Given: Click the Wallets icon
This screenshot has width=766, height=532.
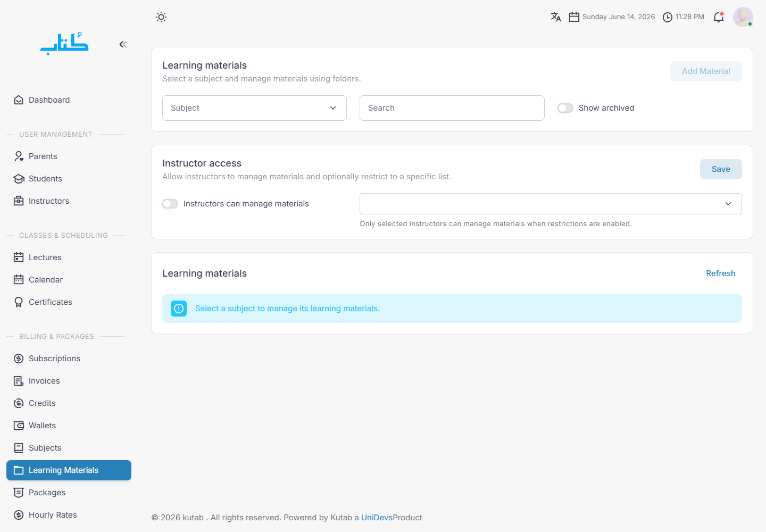Looking at the screenshot, I should tap(19, 426).
